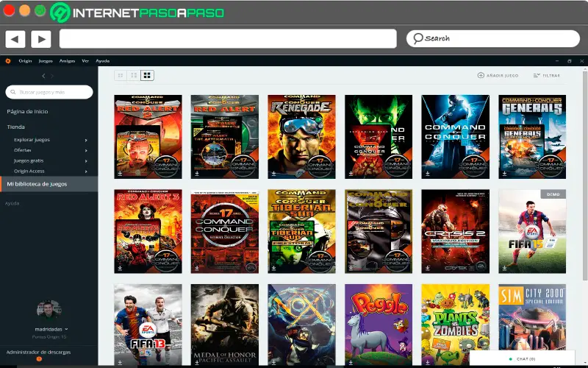The width and height of the screenshot is (588, 368).
Task: Open the Ayuda menu in menu bar
Action: click(x=102, y=61)
